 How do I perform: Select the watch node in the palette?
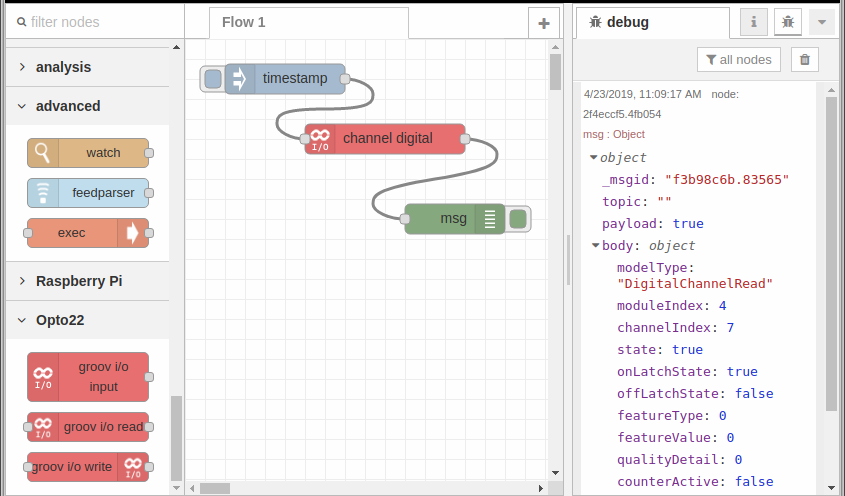pyautogui.click(x=88, y=153)
